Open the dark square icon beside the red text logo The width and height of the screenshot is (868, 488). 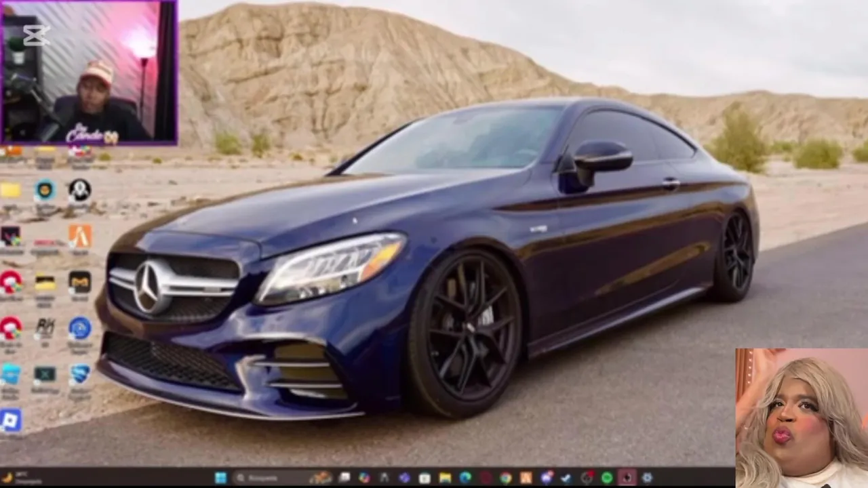(x=11, y=236)
